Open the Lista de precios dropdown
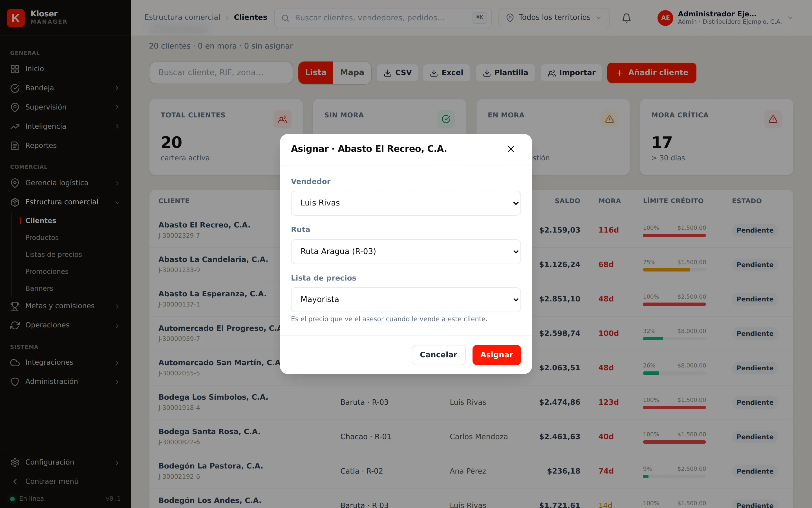 pos(406,299)
